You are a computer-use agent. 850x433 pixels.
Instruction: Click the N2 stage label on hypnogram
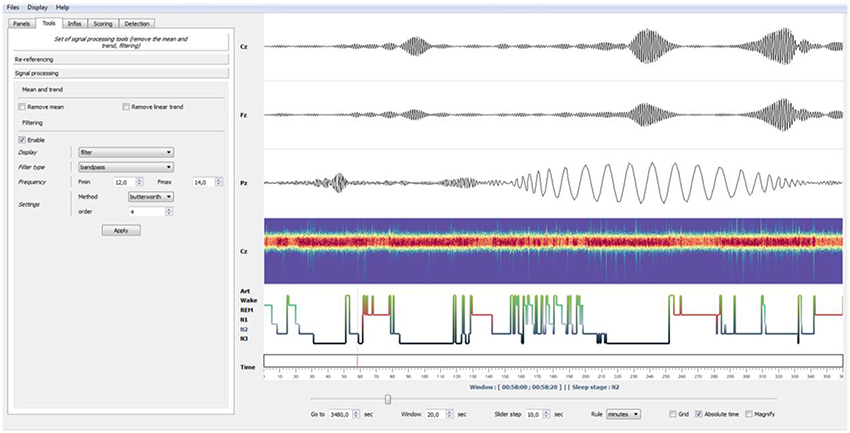(x=245, y=329)
